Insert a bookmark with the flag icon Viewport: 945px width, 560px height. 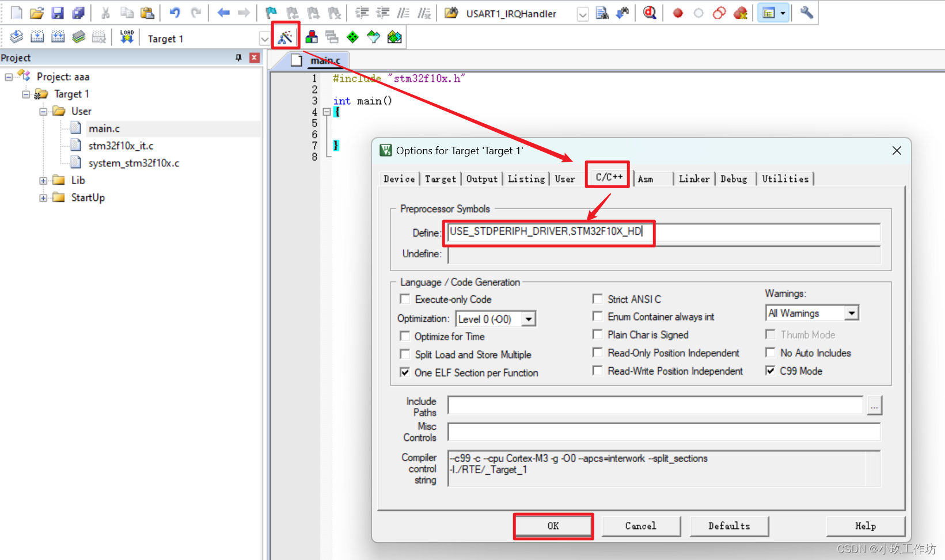[x=271, y=13]
